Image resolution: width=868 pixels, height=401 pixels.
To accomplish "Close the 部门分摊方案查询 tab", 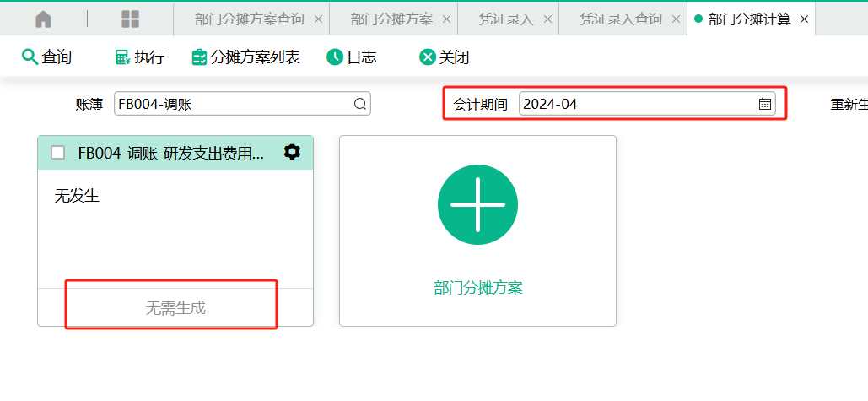I will click(x=318, y=19).
